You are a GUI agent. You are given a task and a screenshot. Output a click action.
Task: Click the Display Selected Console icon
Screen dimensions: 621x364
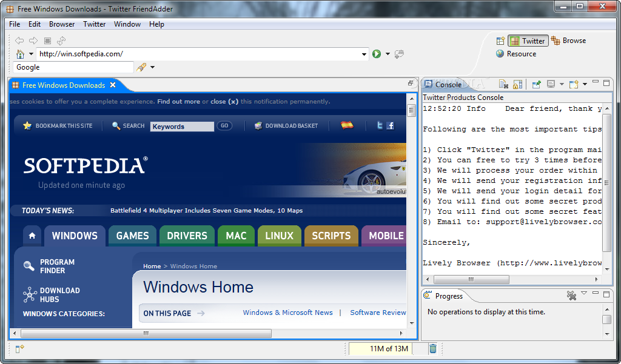click(551, 84)
